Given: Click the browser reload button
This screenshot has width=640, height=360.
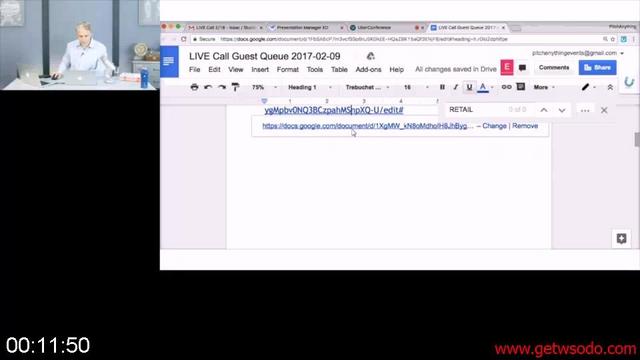Looking at the screenshot, I should pyautogui.click(x=184, y=39).
